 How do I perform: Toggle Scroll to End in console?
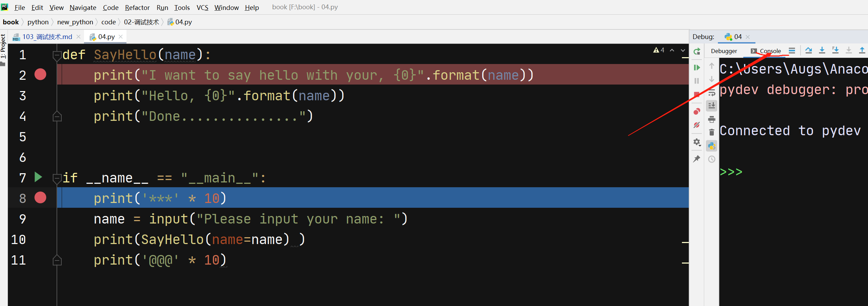712,106
